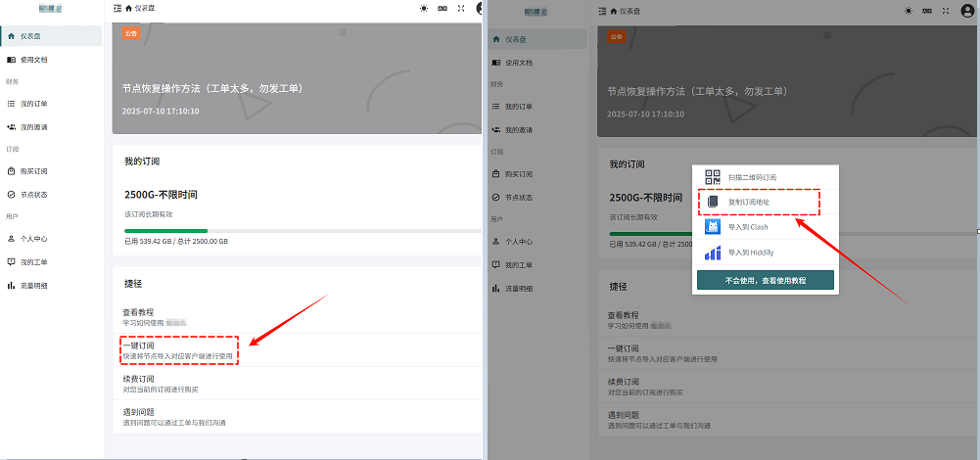The image size is (980, 460).
Task: Click the sun theme icon in left screenshot header
Action: point(424,9)
